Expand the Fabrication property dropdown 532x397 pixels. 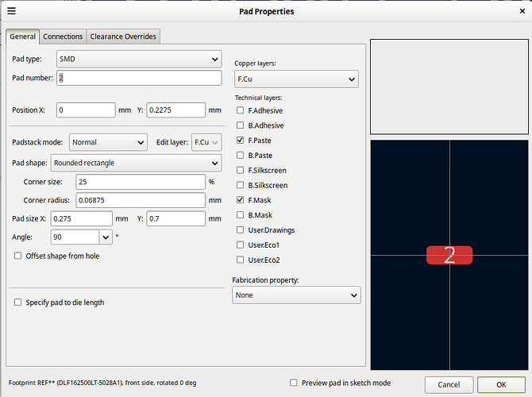click(296, 295)
